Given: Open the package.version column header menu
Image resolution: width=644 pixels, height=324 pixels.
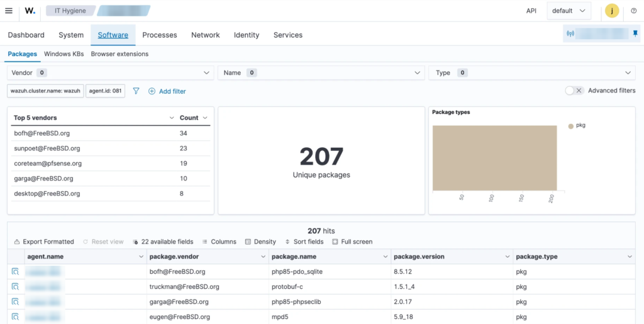Looking at the screenshot, I should click(508, 257).
